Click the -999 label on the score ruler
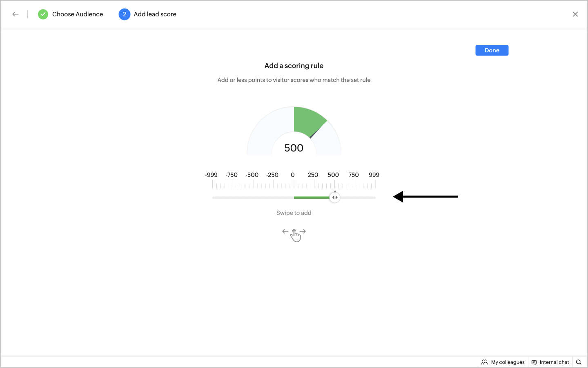This screenshot has height=368, width=588. click(x=211, y=175)
